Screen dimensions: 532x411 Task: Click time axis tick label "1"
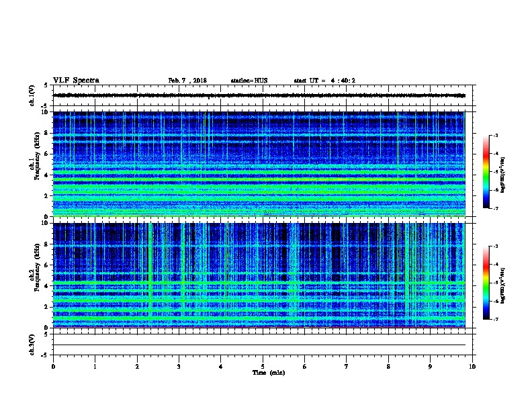pos(95,367)
